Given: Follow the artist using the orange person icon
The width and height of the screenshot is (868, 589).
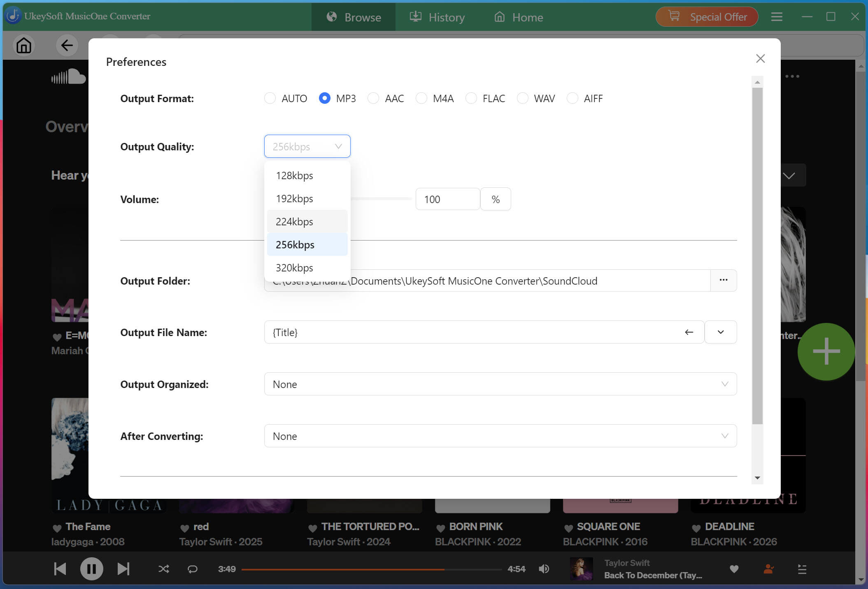Looking at the screenshot, I should tap(768, 569).
